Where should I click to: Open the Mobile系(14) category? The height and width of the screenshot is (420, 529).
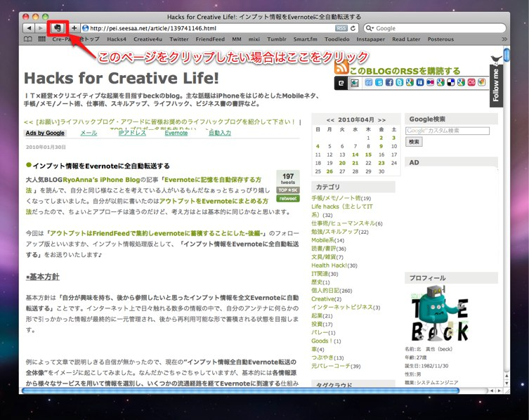(x=327, y=240)
